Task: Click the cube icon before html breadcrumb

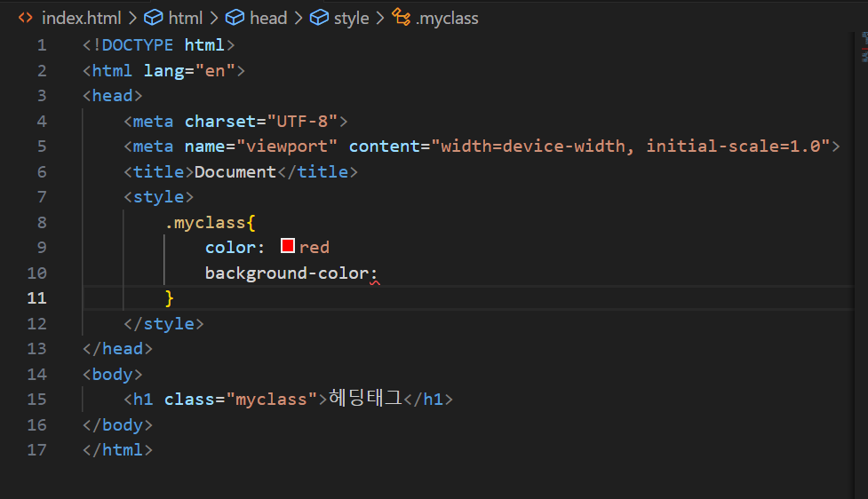Action: 154,18
